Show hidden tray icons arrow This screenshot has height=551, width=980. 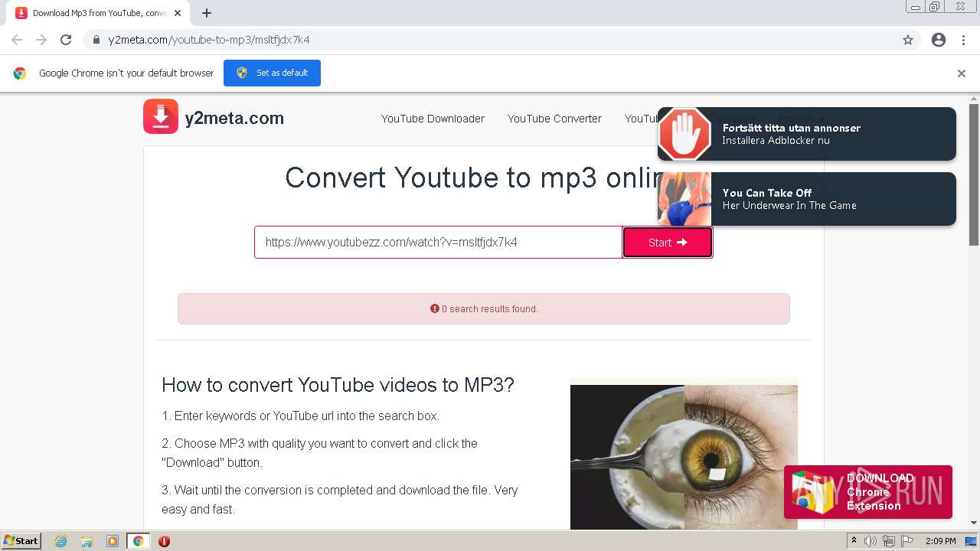tap(854, 541)
